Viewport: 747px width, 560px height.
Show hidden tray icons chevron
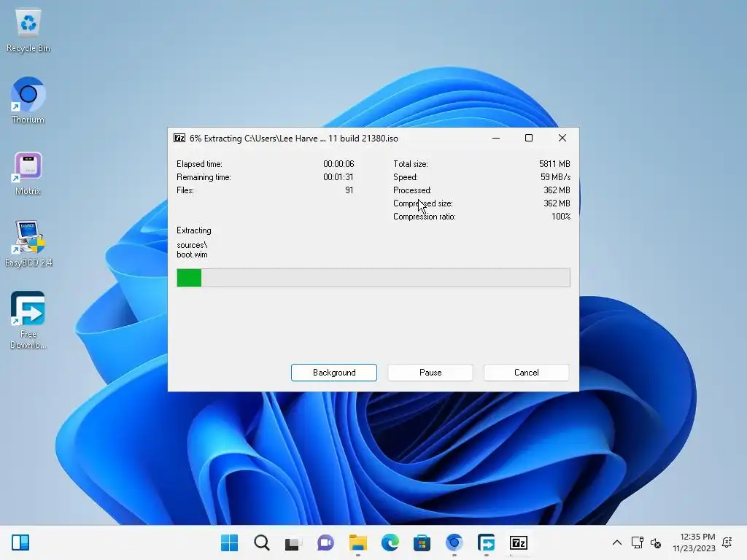pos(617,542)
